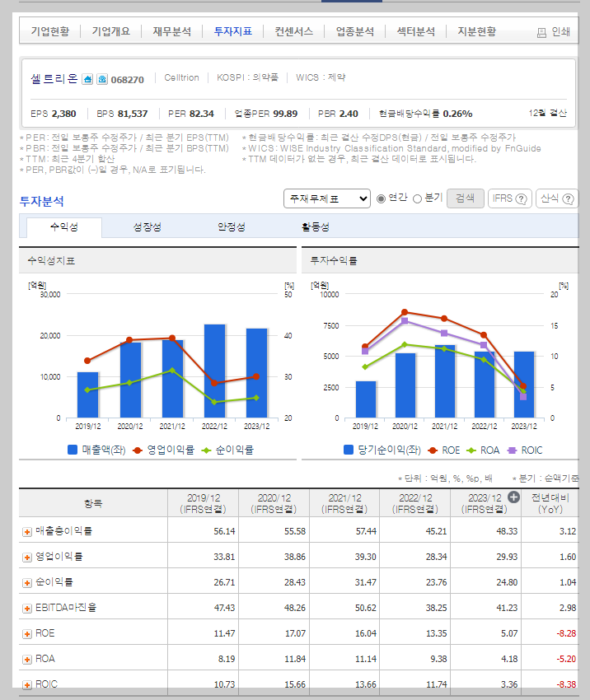This screenshot has height=700, width=590.
Task: Click the BPS 81,537 value
Action: pyautogui.click(x=132, y=114)
